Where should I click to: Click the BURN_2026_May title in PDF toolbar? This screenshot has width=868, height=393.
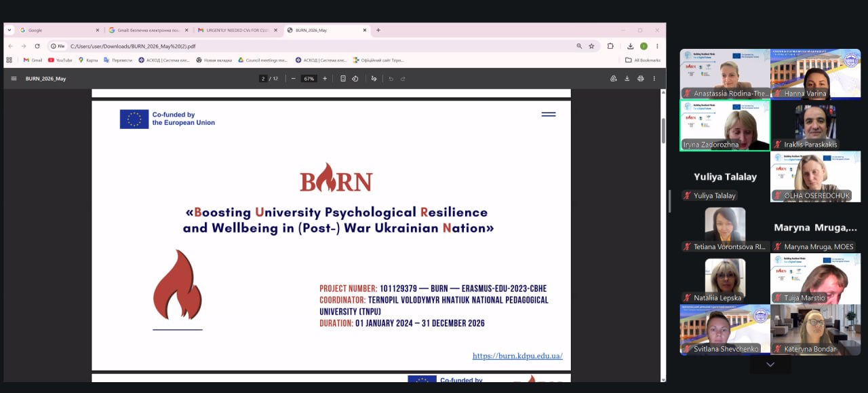click(x=45, y=79)
